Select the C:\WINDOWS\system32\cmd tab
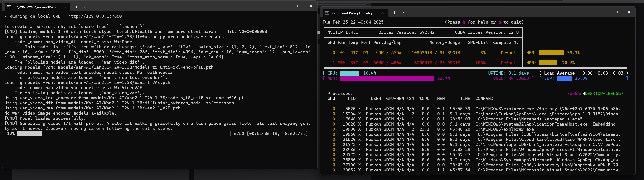The image size is (644, 180). click(37, 7)
